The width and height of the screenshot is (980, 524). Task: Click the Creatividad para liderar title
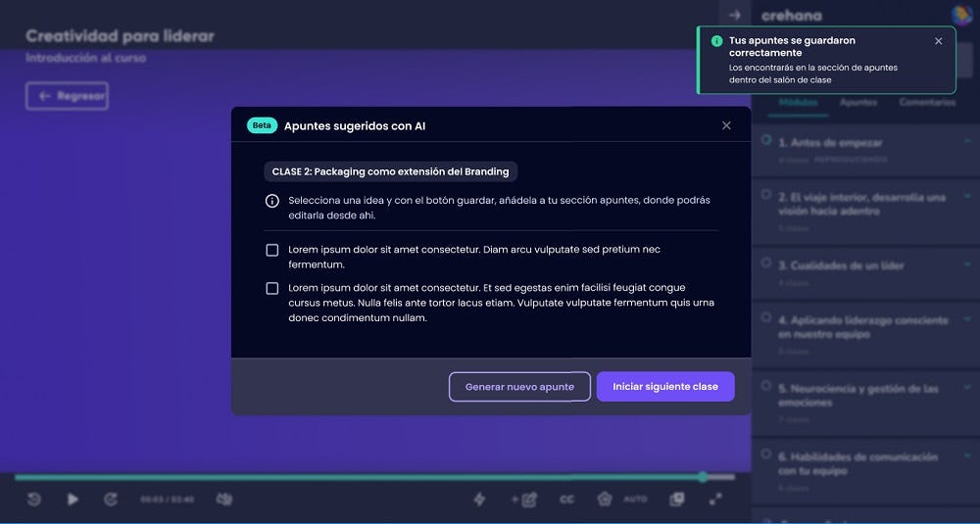[x=120, y=36]
